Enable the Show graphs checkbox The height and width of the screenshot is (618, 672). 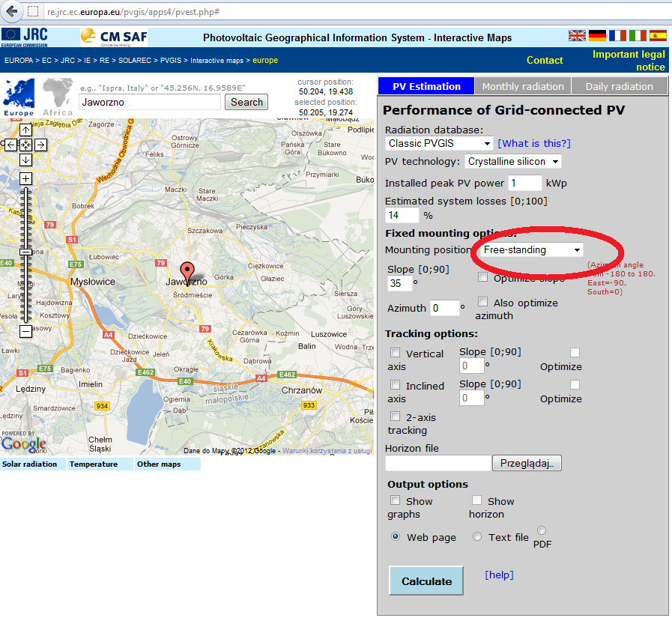click(x=395, y=500)
